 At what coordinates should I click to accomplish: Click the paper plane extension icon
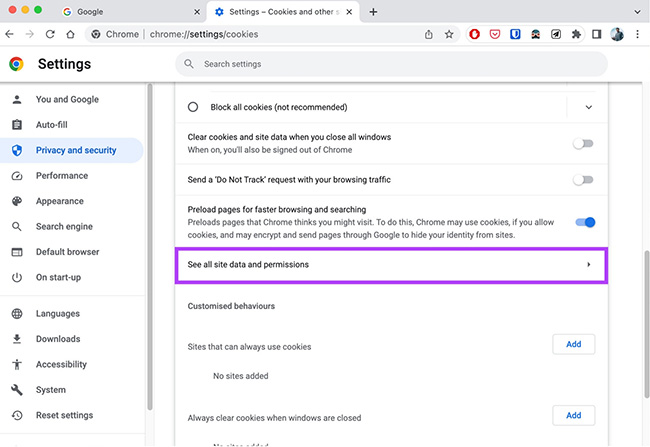556,34
